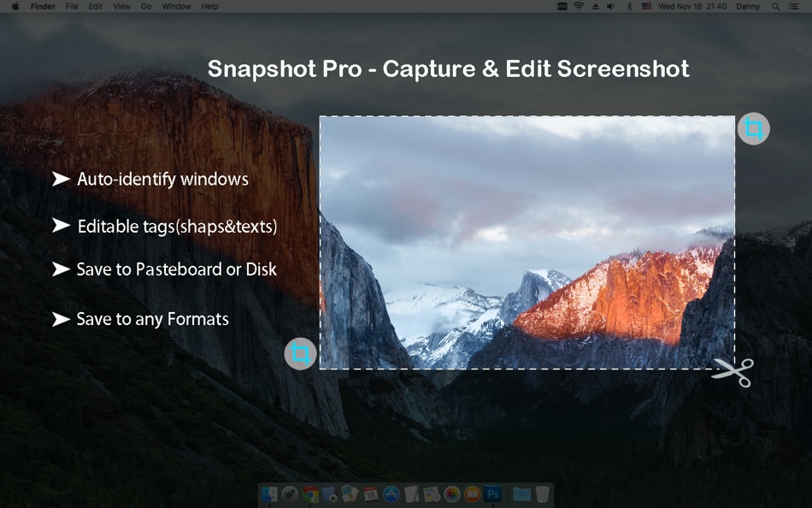Open the Applications folder in the Dock
This screenshot has width=812, height=508.
[522, 494]
